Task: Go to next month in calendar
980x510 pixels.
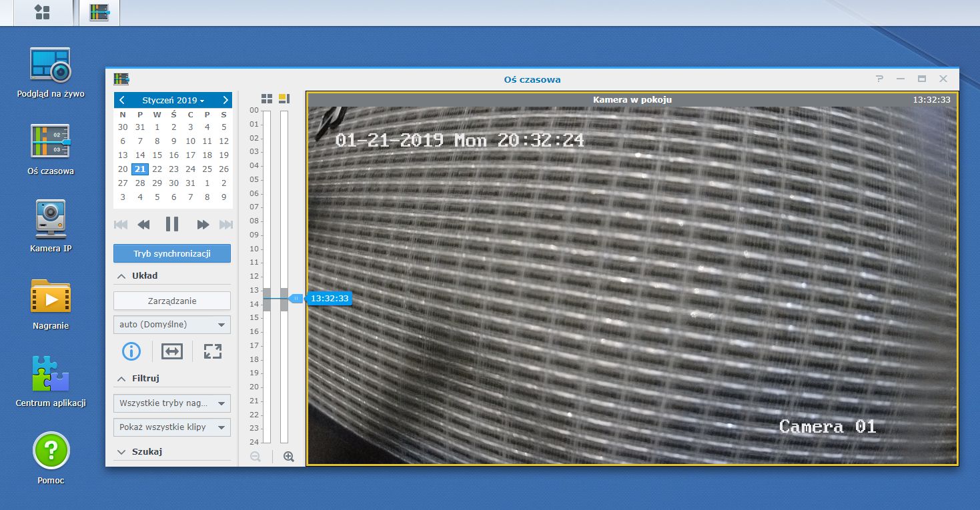Action: tap(225, 100)
